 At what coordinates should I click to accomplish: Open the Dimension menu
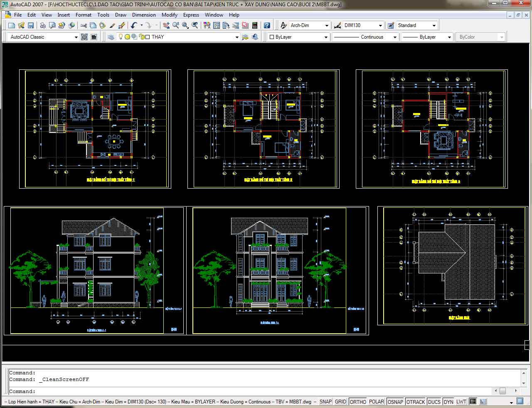tap(144, 15)
